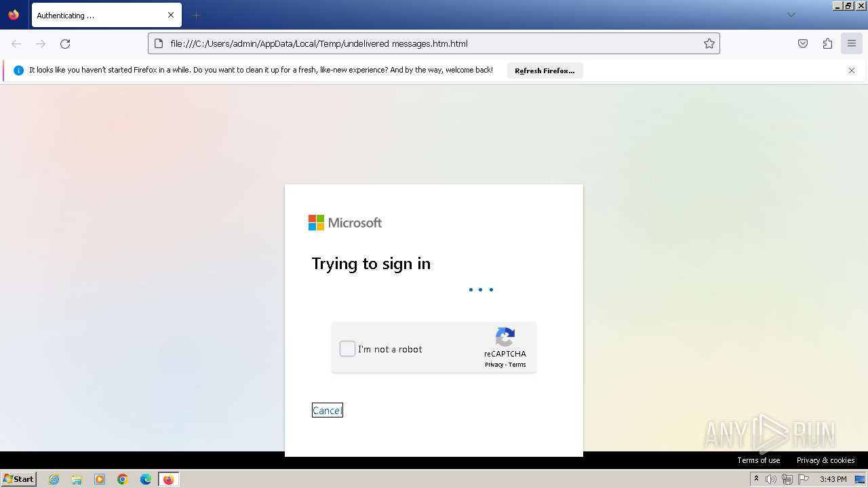Image resolution: width=868 pixels, height=488 pixels.
Task: Select the Authenticating tab
Action: [106, 15]
